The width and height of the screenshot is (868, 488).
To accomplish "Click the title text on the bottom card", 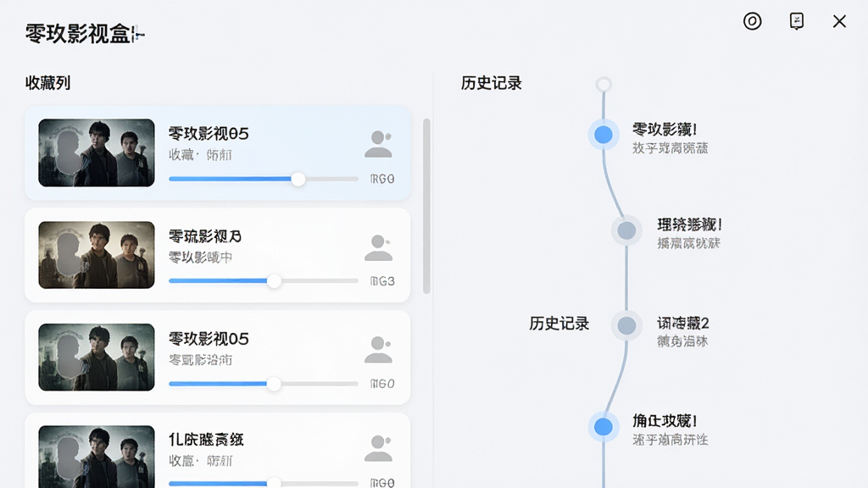I will pyautogui.click(x=206, y=440).
